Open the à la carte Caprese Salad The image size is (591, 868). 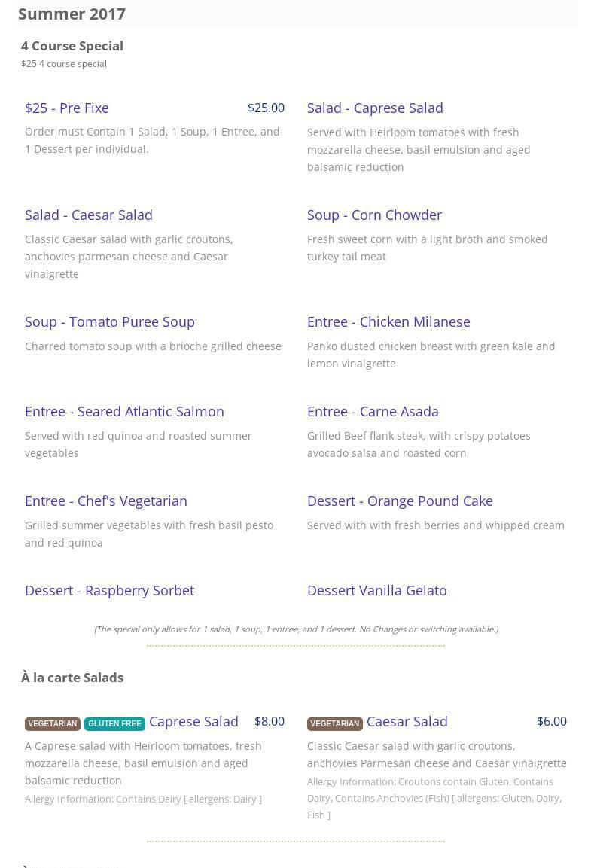193,721
